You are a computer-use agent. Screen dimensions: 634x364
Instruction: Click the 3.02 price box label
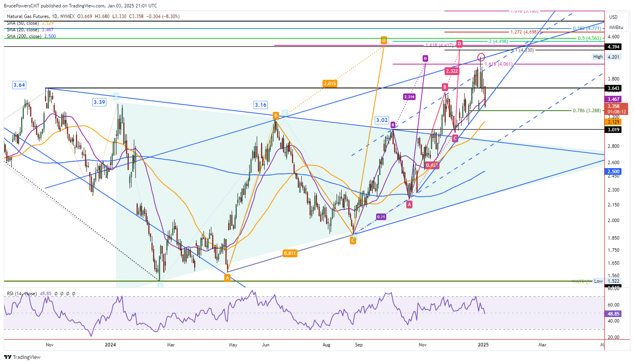[x=382, y=120]
